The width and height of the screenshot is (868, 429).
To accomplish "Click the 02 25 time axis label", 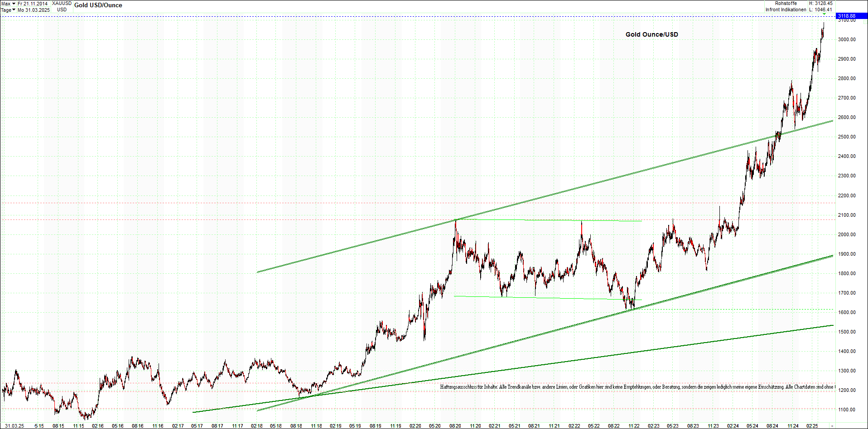I will tap(812, 426).
